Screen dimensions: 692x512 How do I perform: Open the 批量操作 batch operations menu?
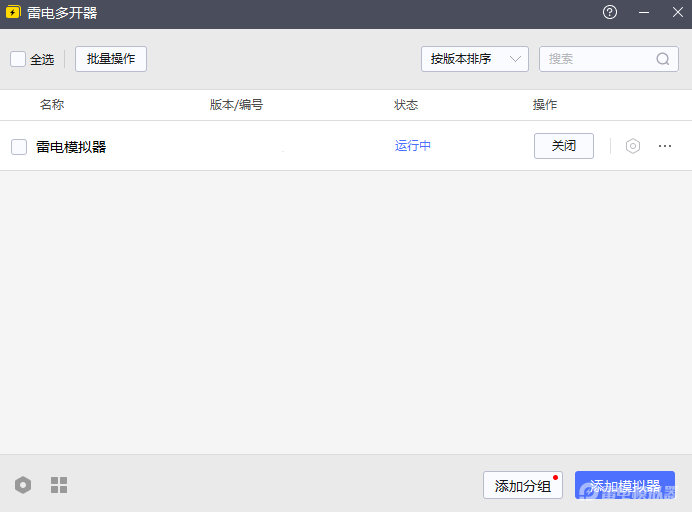coord(111,59)
